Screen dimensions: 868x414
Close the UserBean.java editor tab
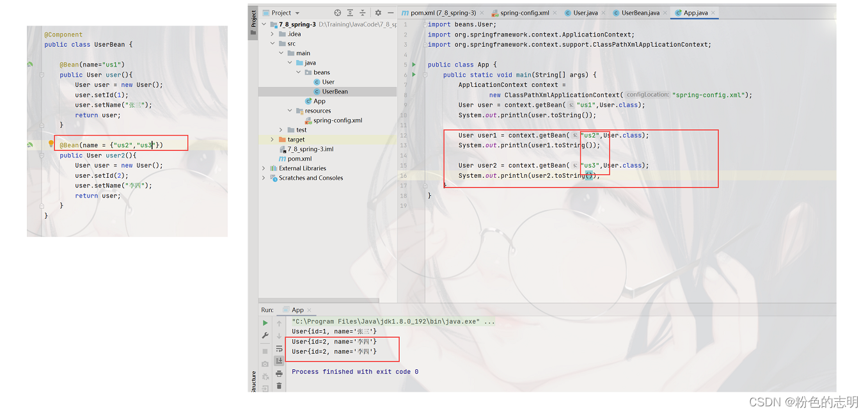tap(666, 13)
